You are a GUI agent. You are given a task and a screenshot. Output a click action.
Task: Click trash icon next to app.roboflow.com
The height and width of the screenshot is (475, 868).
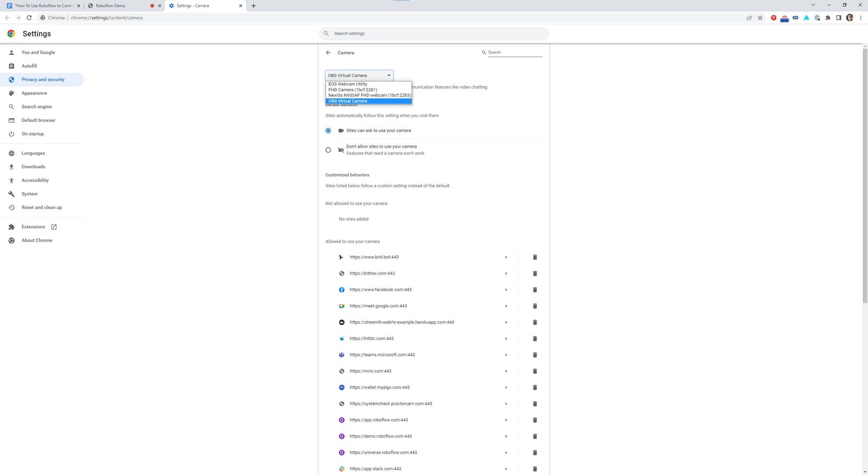(x=534, y=420)
